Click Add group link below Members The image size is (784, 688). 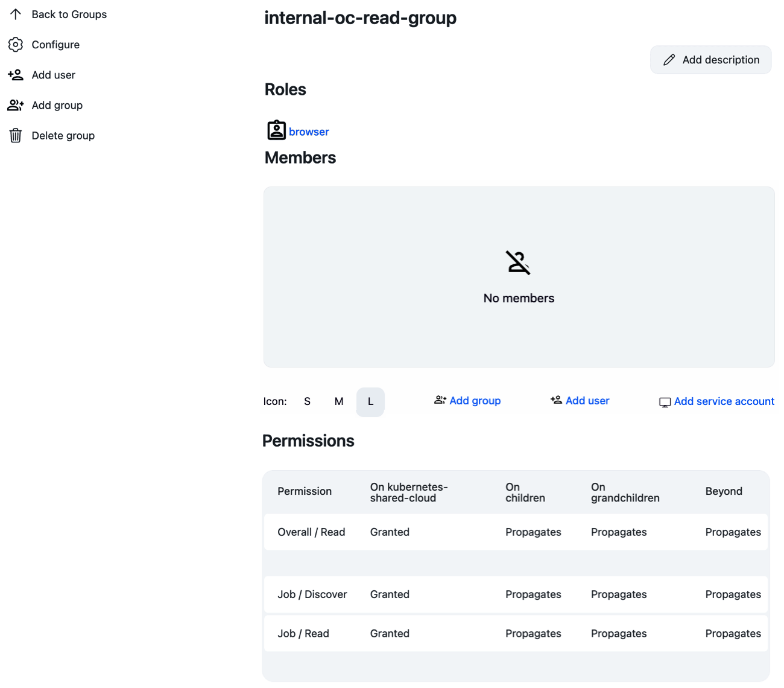click(475, 401)
